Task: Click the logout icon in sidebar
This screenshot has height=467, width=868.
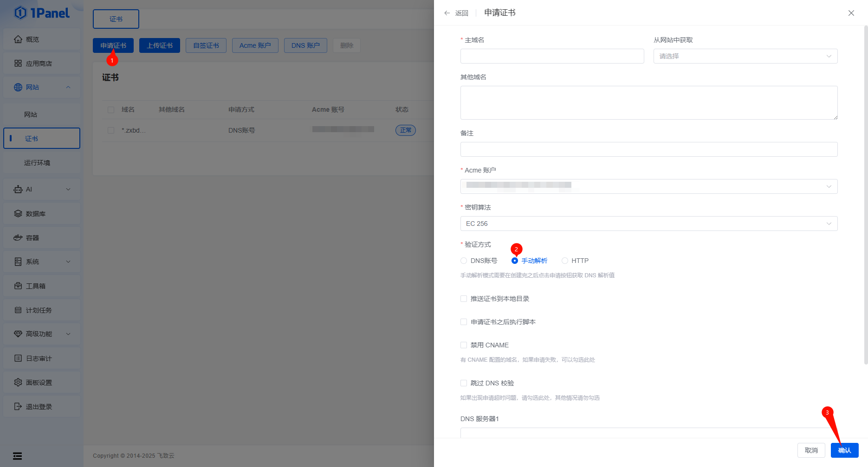Action: [x=18, y=407]
